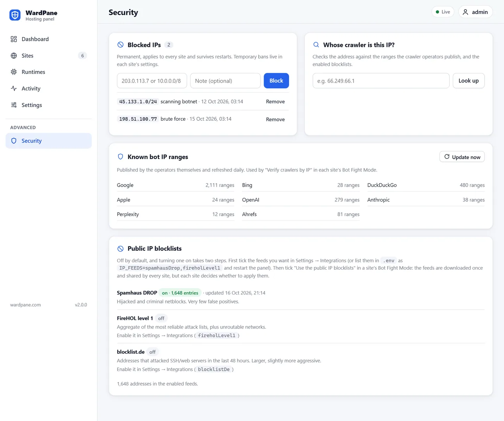Focus the IP or CIDR input field
Viewport: 504px width, 421px height.
pyautogui.click(x=152, y=81)
